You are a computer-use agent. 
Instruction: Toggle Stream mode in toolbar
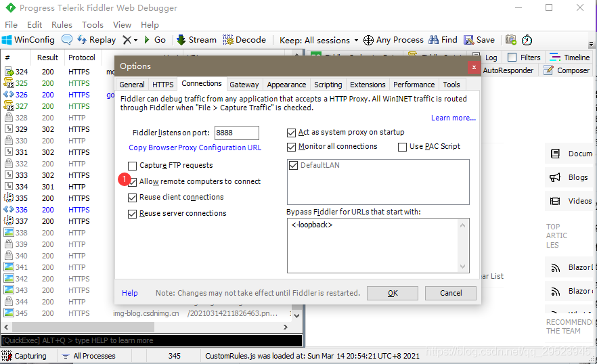pyautogui.click(x=197, y=40)
